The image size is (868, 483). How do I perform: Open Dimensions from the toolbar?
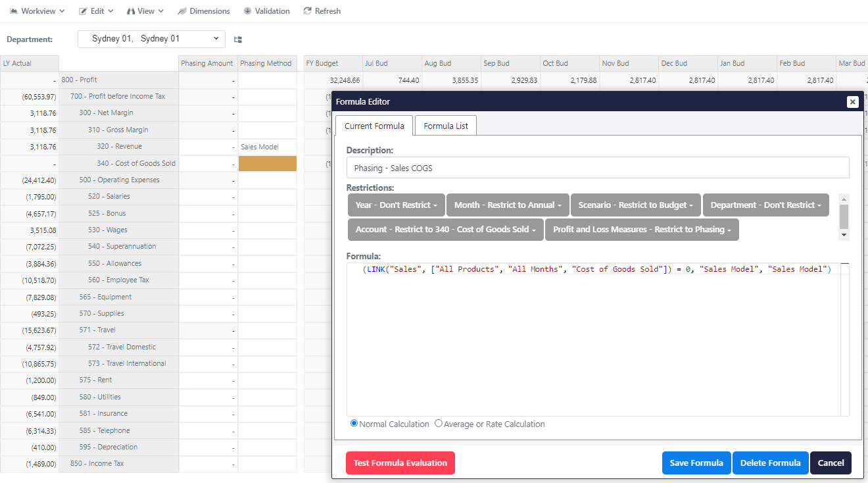[204, 11]
